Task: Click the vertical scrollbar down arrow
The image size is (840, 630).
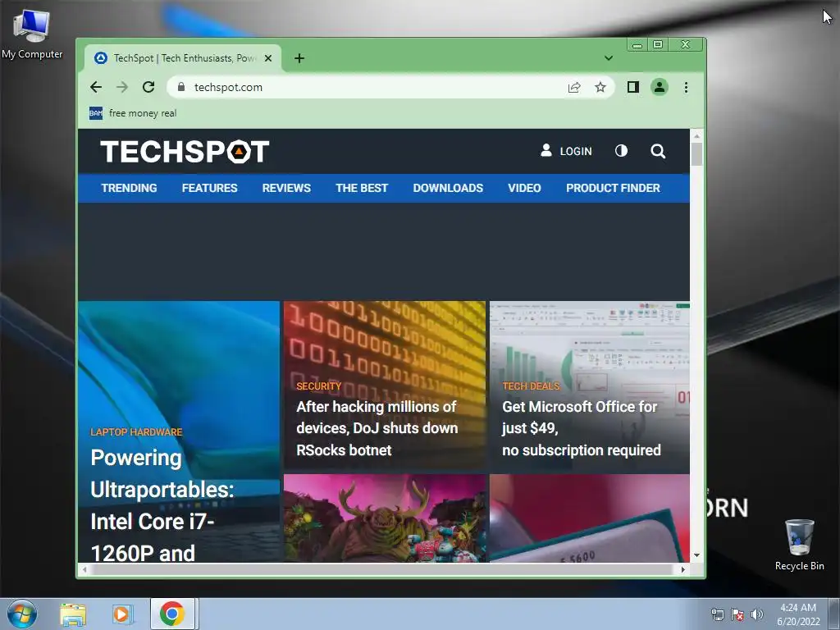Action: [696, 555]
